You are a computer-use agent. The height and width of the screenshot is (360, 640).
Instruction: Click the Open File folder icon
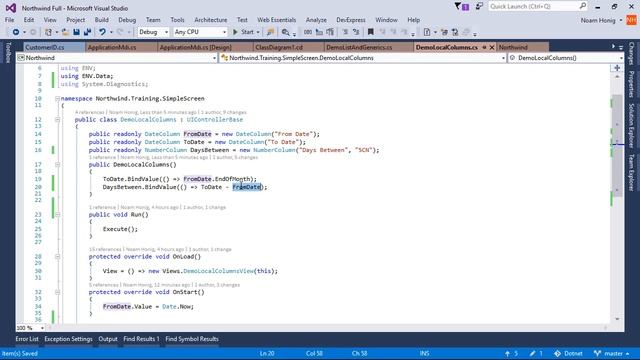click(x=65, y=32)
